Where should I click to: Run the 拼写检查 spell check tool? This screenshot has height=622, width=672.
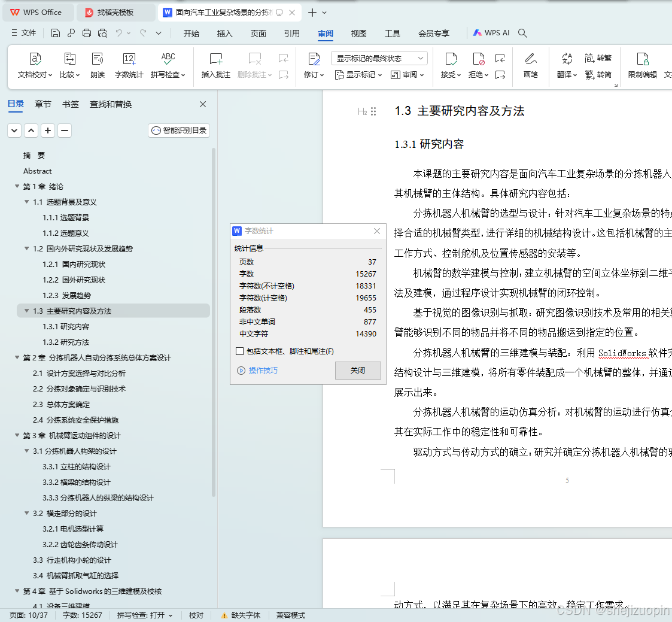(168, 66)
